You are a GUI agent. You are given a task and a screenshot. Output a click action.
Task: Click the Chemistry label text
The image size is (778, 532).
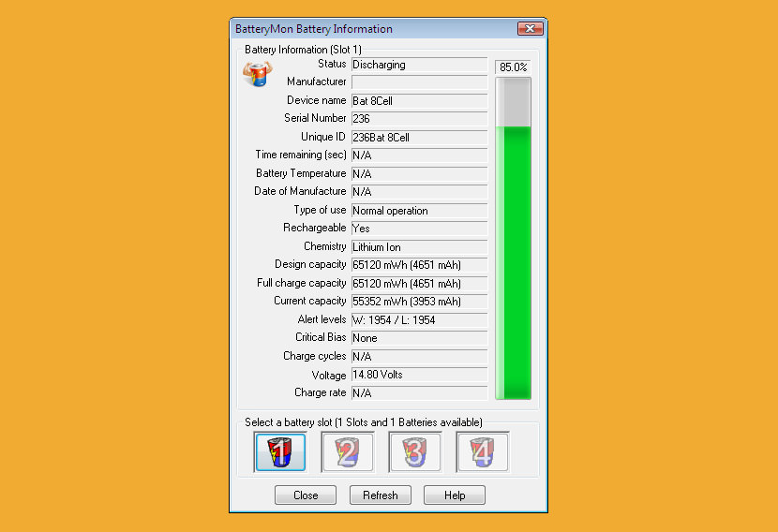324,246
